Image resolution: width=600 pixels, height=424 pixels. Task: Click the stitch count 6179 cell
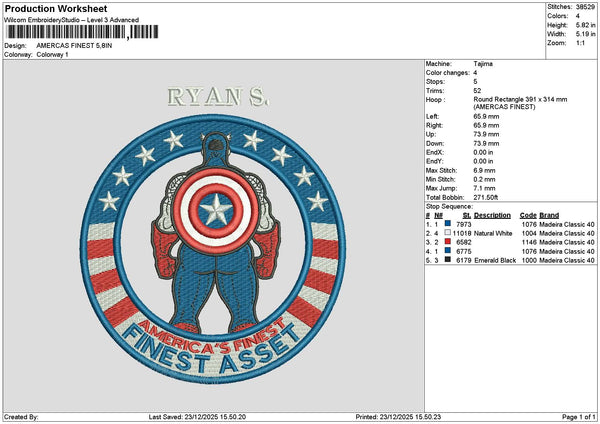point(464,260)
